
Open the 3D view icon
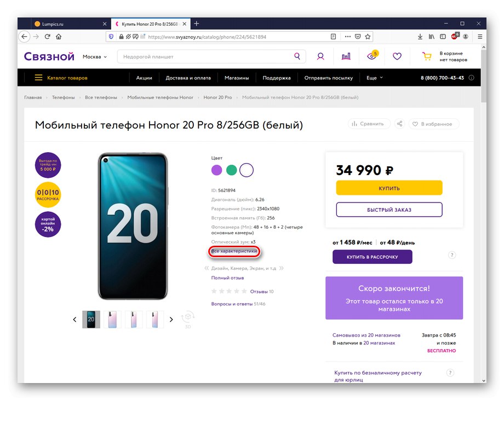coord(188,319)
